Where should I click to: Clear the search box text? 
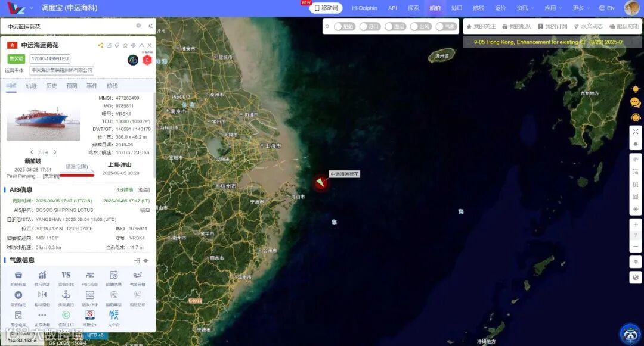tap(138, 26)
